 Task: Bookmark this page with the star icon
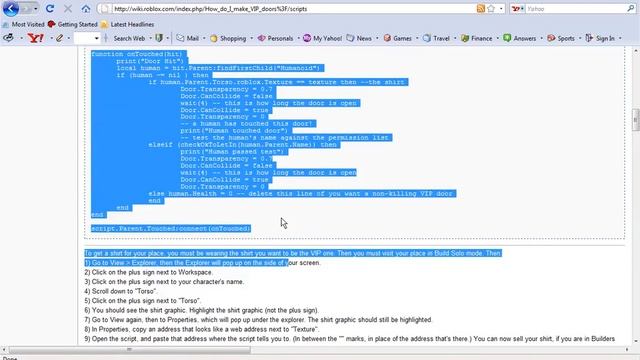pyautogui.click(x=491, y=9)
